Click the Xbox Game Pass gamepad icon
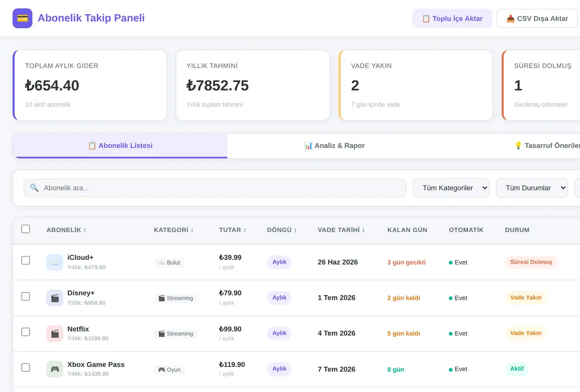This screenshot has height=392, width=580. click(x=55, y=369)
